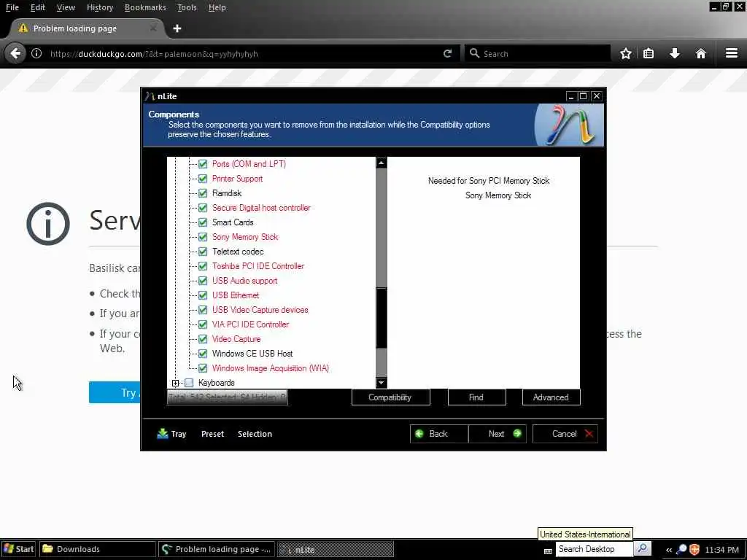Click the browser back arrow button
The image size is (747, 560).
click(16, 53)
